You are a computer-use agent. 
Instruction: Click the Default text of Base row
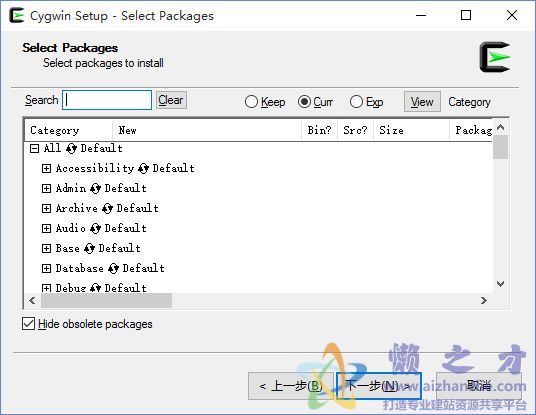120,248
